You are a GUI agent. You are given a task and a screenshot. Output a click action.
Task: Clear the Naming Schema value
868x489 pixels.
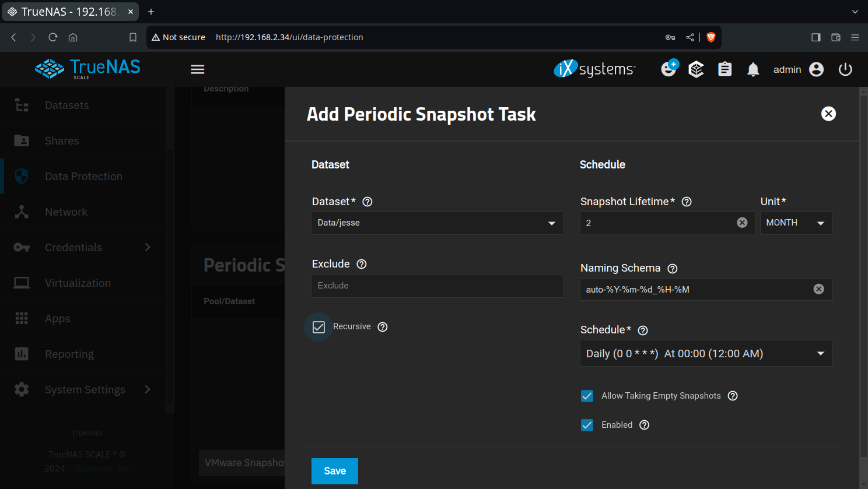[x=819, y=289]
